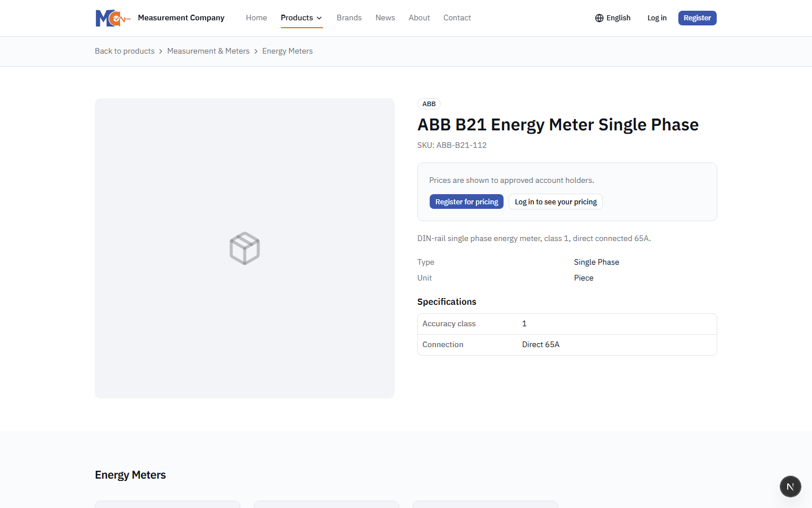Viewport: 812px width, 508px height.
Task: Open the About page
Action: [420, 18]
